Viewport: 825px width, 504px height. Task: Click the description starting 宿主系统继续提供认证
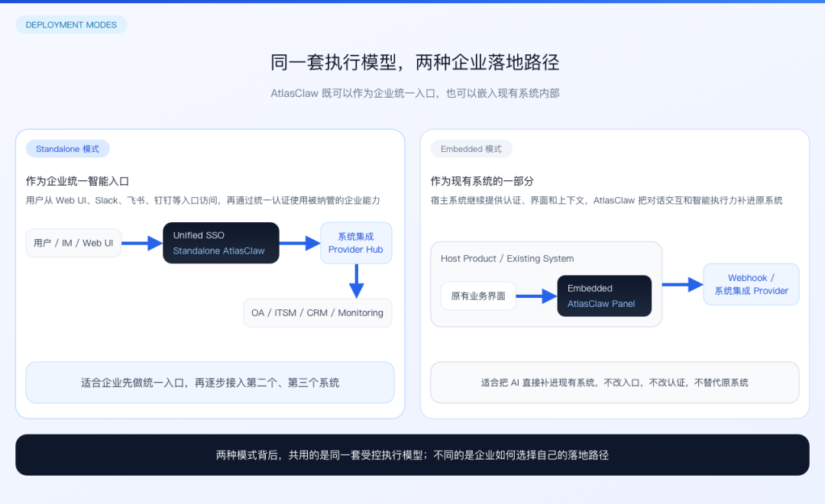606,200
